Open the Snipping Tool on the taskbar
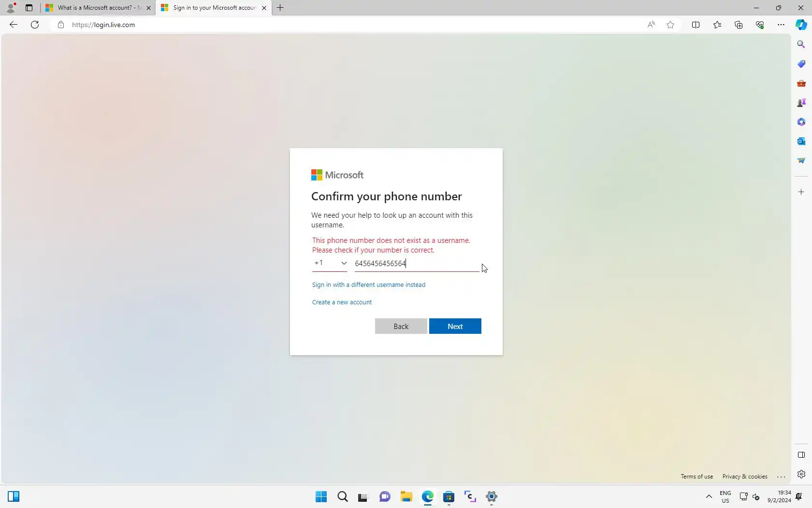This screenshot has width=812, height=508. pos(470,496)
